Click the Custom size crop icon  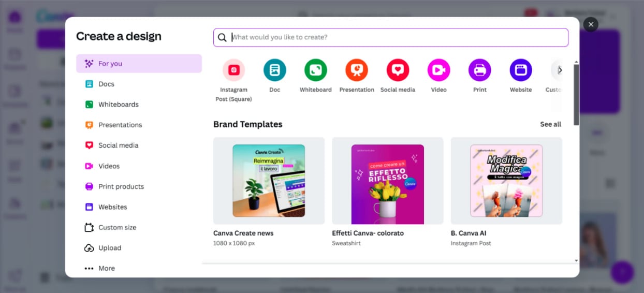click(89, 227)
